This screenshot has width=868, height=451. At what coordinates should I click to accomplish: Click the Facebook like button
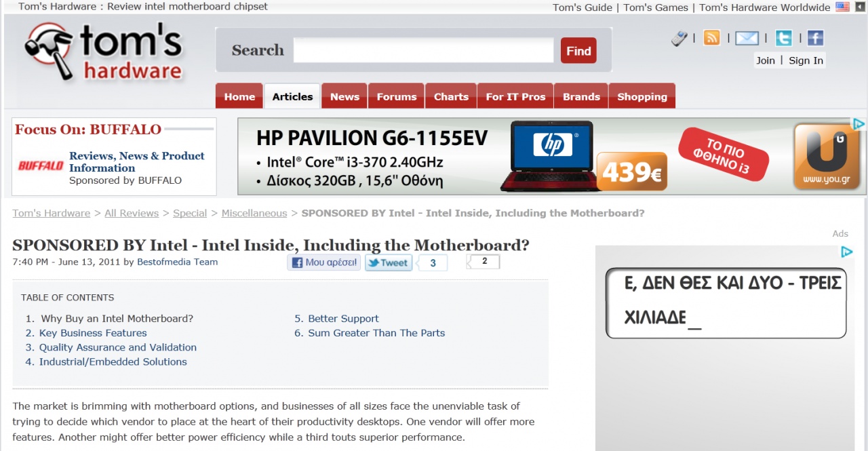(x=324, y=262)
